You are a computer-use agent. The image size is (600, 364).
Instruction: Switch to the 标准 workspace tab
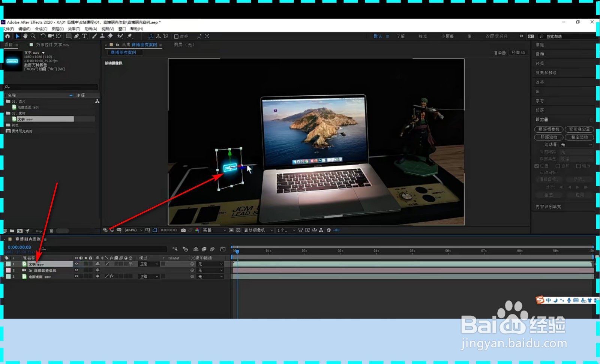[x=423, y=36]
